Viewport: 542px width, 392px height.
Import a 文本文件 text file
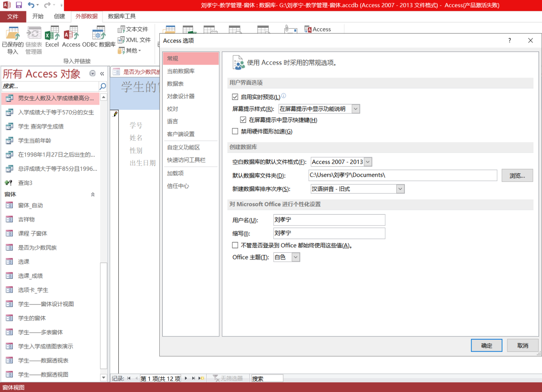click(133, 29)
